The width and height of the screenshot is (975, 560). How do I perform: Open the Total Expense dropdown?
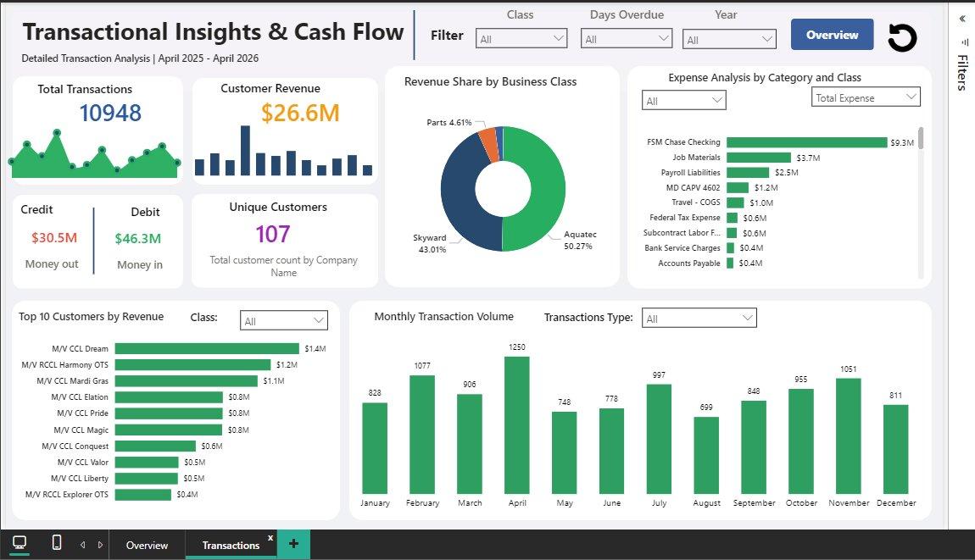pyautogui.click(x=866, y=97)
